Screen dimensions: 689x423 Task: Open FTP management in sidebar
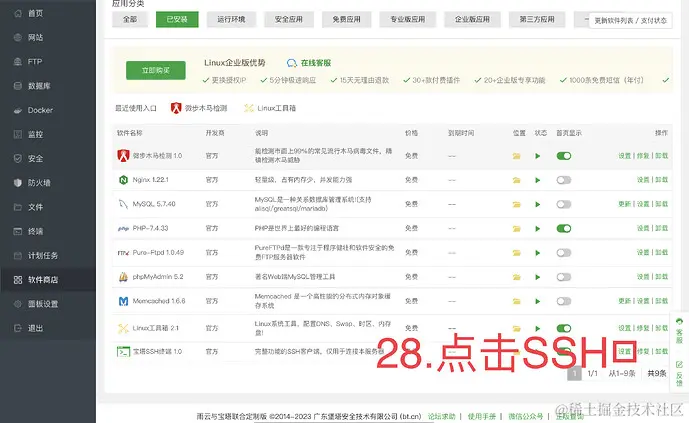pyautogui.click(x=35, y=61)
